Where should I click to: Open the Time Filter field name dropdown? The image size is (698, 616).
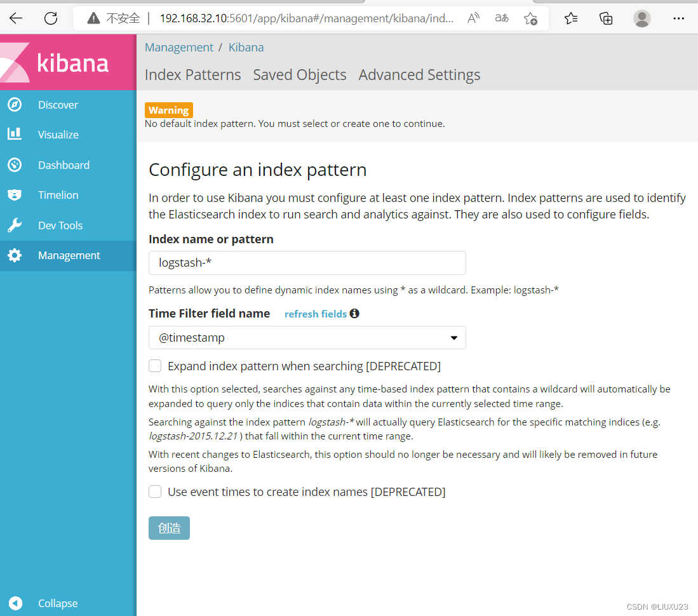point(307,337)
